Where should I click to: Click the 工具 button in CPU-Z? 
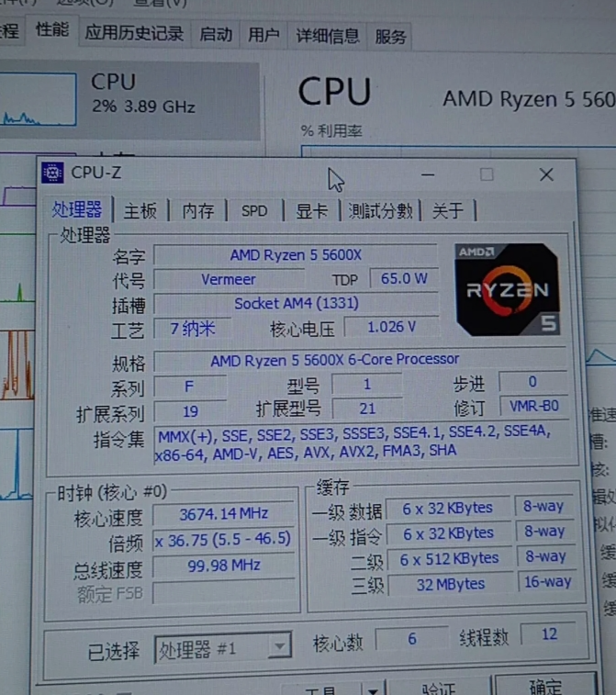(x=321, y=689)
